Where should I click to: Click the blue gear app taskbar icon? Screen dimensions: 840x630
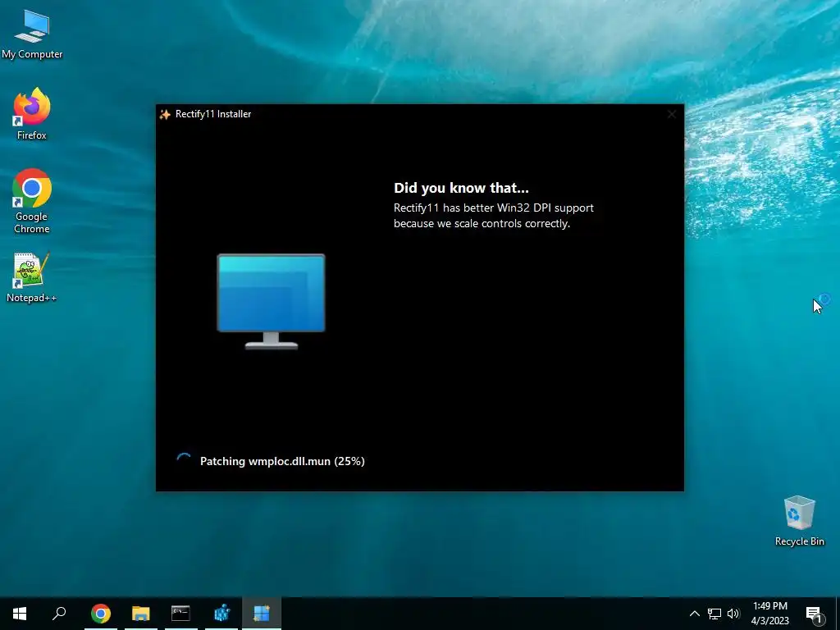pyautogui.click(x=221, y=614)
